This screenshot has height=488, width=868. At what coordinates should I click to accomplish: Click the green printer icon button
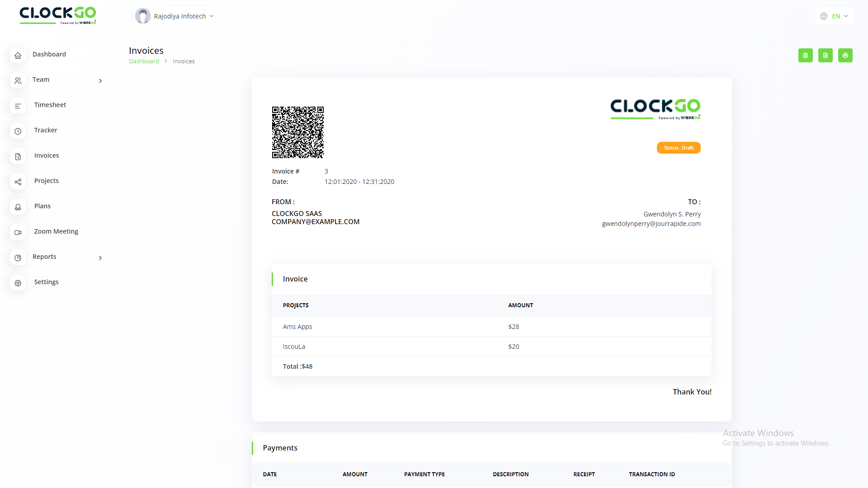[x=845, y=55]
